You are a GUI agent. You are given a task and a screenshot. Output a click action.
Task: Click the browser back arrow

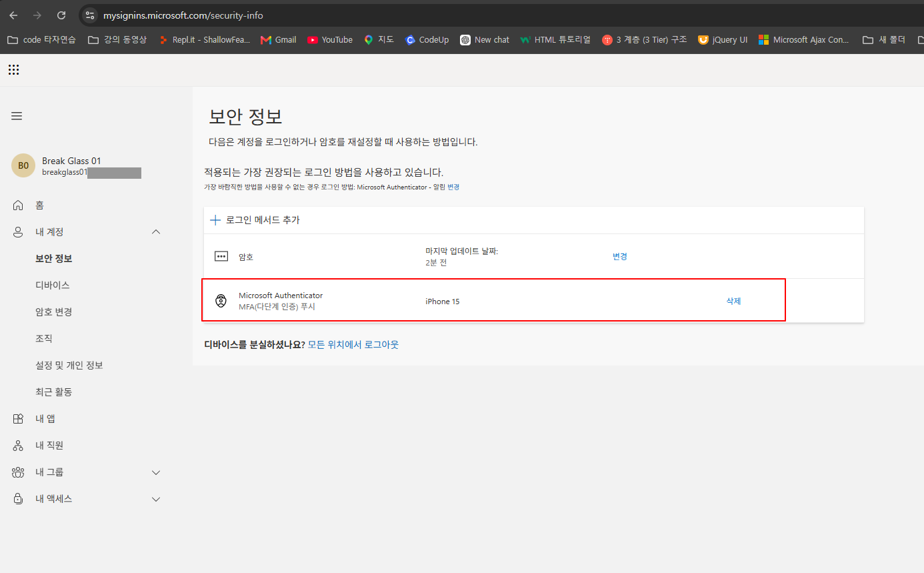pos(13,15)
